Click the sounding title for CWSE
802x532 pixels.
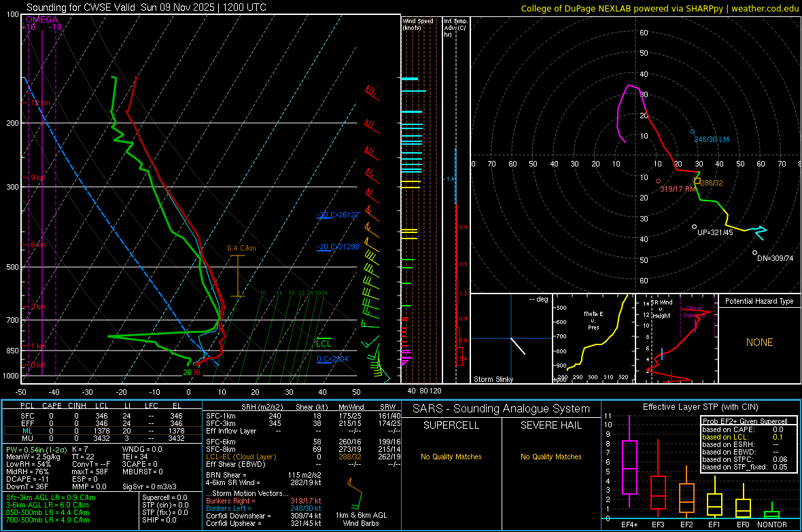click(x=146, y=7)
